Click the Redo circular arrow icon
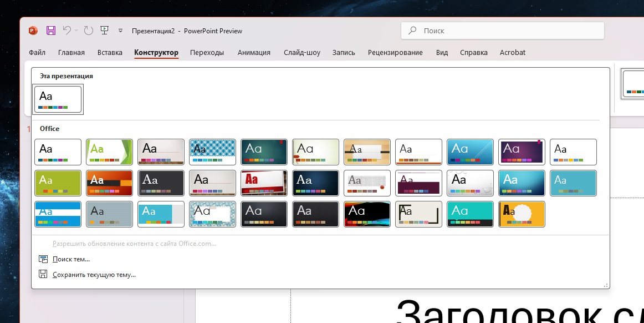 pos(88,31)
